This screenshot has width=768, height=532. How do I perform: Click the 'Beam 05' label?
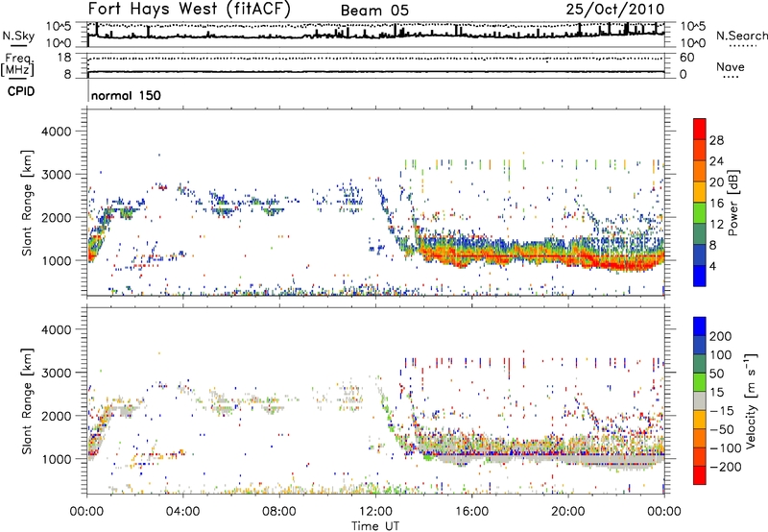(374, 11)
